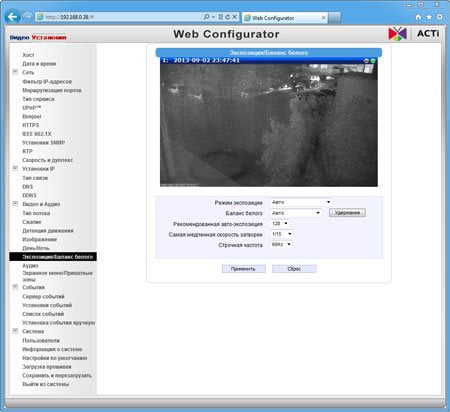Click the address bar search magnifier icon
This screenshot has width=450, height=412.
(206, 17)
